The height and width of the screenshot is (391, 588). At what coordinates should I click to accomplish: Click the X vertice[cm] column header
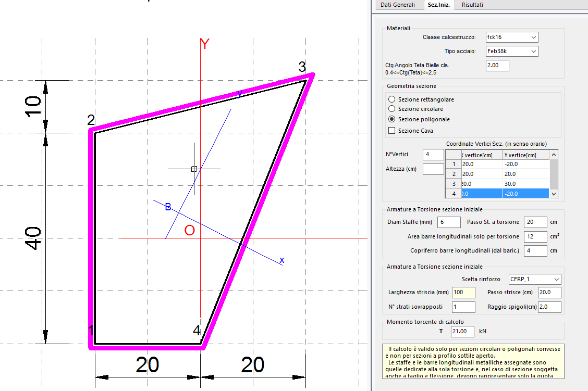[x=482, y=155]
